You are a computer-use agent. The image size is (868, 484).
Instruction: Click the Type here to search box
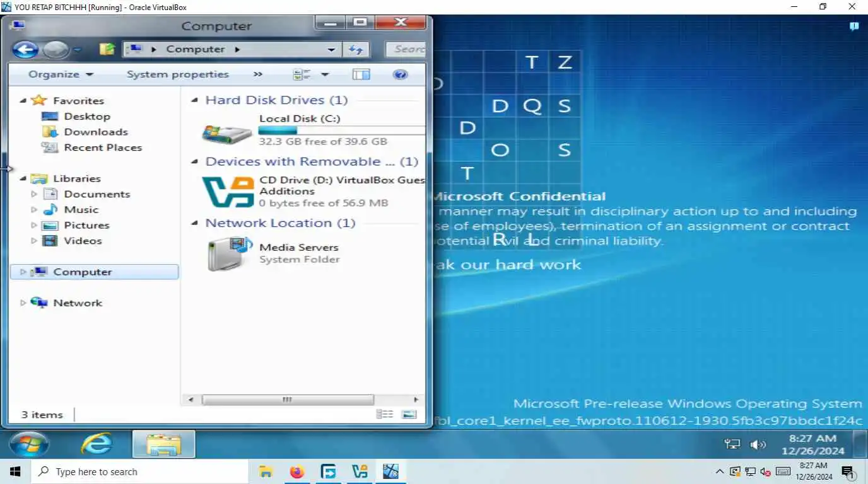click(x=139, y=471)
